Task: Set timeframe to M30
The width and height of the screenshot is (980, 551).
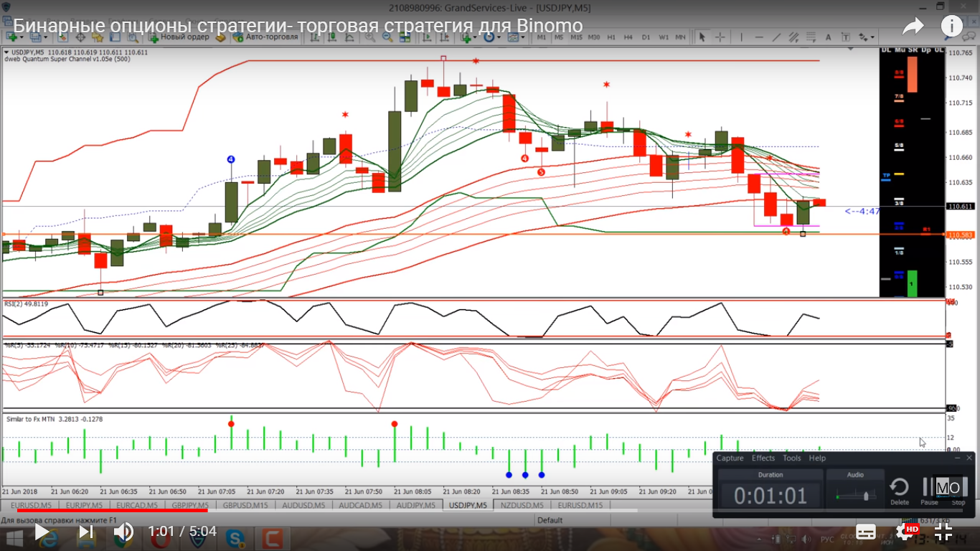Action: [594, 37]
